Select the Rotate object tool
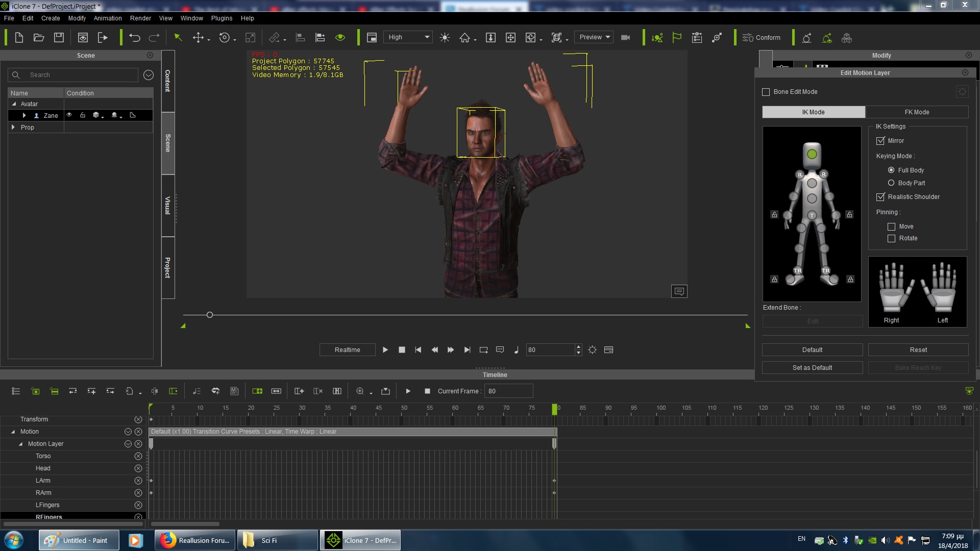Screen dimensions: 980x551 224,37
